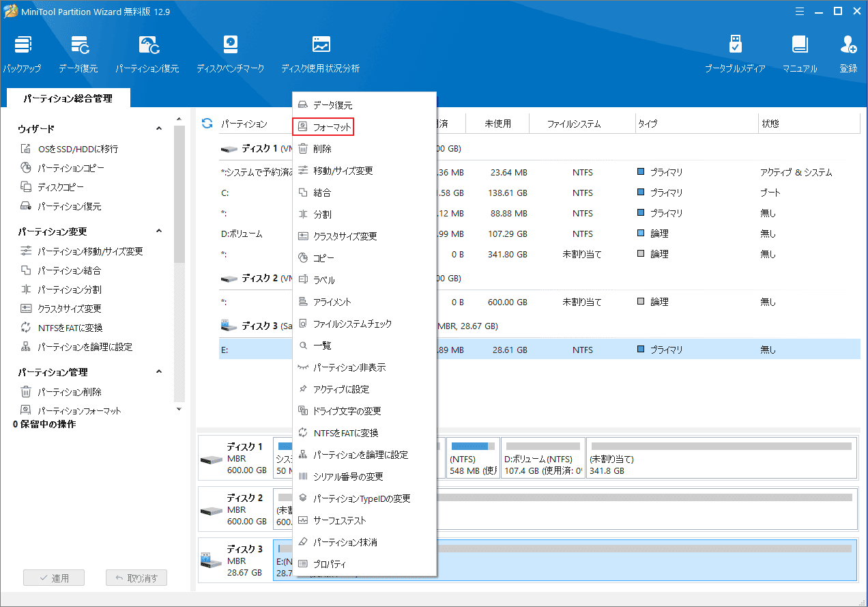This screenshot has width=868, height=607.
Task: Select パーティション抹消 in context menu
Action: [x=364, y=542]
